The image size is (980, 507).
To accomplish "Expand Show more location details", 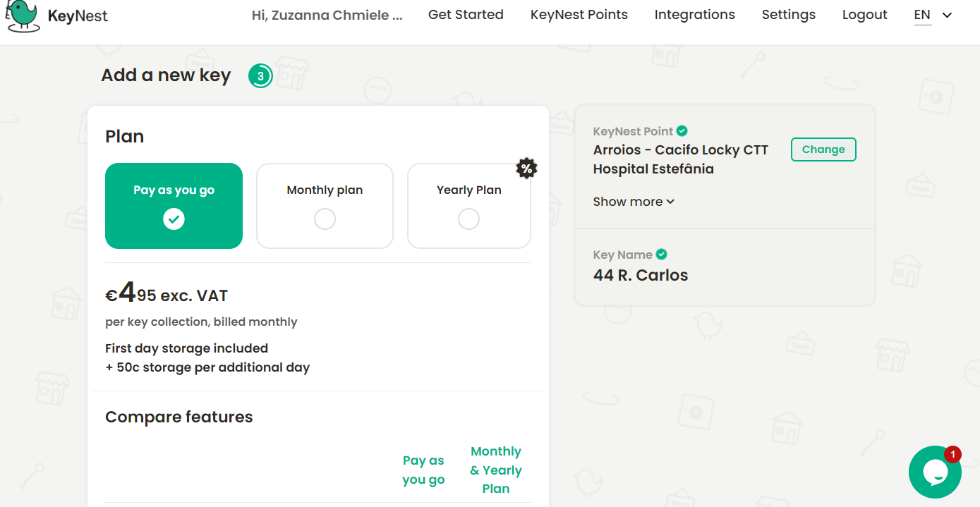I will (634, 202).
